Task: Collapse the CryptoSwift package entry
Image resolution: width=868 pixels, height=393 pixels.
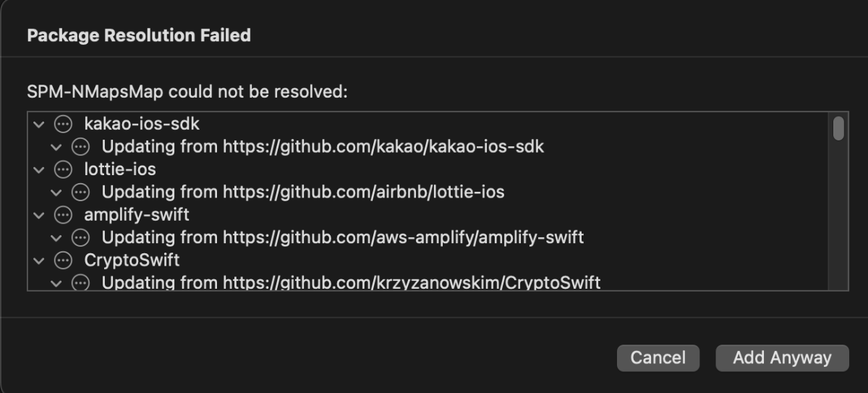Action: 39,259
